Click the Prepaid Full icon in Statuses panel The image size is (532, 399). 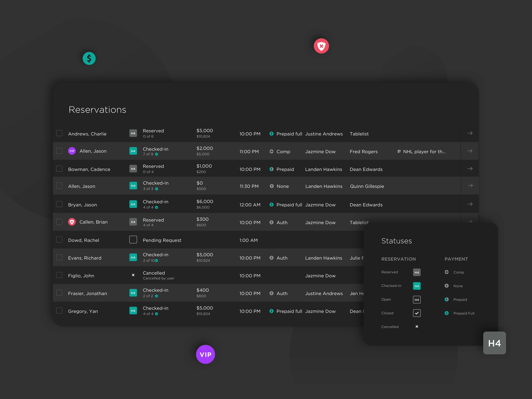pos(447,313)
